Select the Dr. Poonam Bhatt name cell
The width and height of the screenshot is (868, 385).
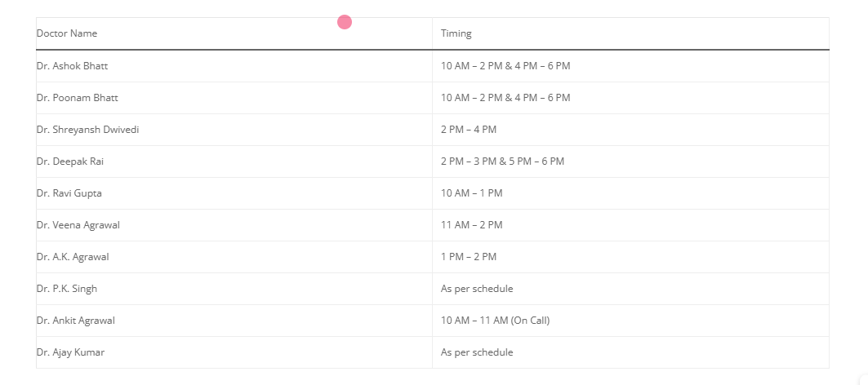click(x=77, y=97)
